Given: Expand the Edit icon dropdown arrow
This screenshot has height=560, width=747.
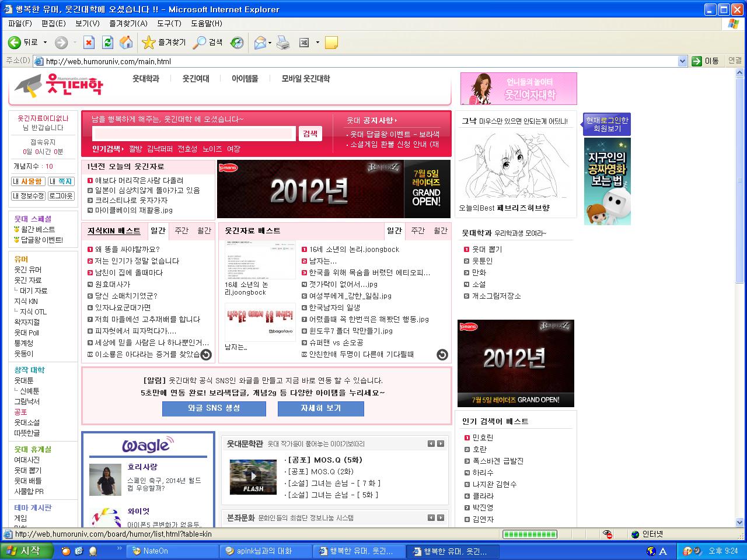Looking at the screenshot, I should point(317,43).
